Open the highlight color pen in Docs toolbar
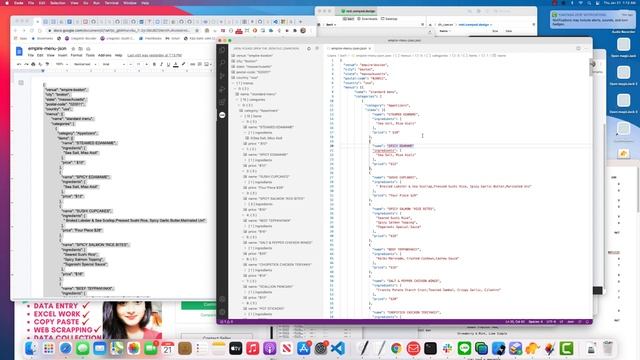This screenshot has width=640, height=360. pos(183,64)
